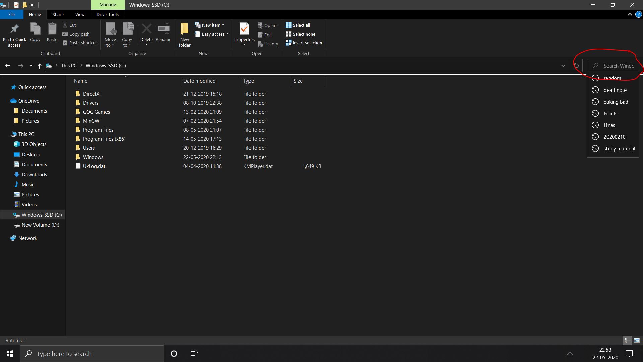
Task: Click Paste shortcut command
Action: (80, 43)
